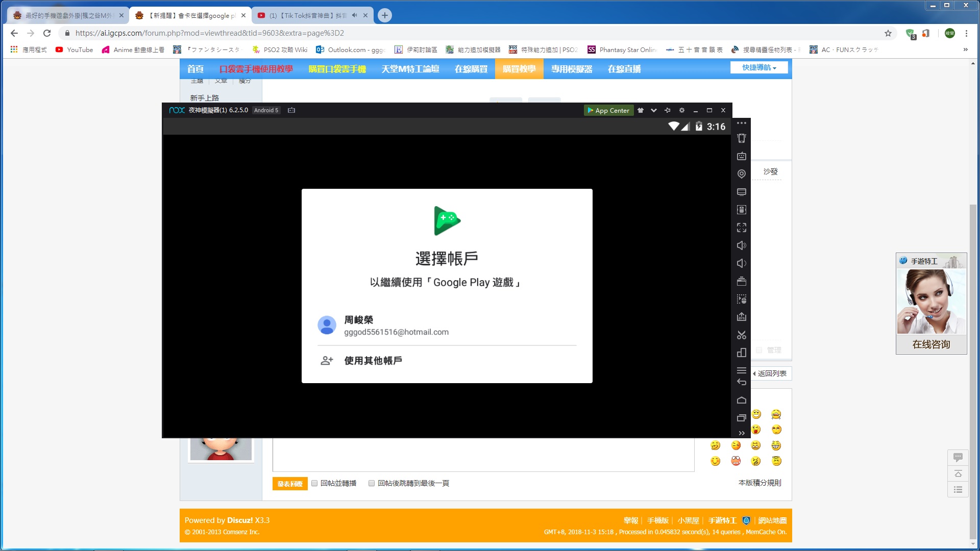This screenshot has width=980, height=551.
Task: Open the 在线咨询 support widget
Action: point(932,304)
